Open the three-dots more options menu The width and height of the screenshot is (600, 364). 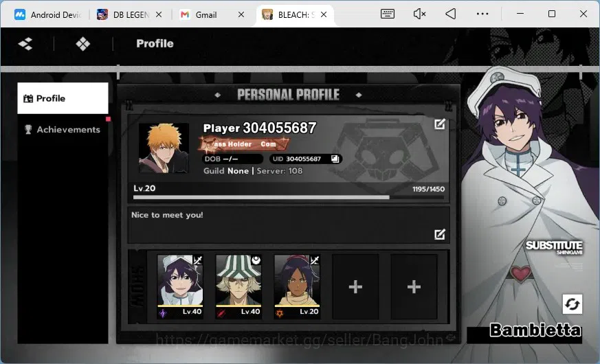[482, 14]
